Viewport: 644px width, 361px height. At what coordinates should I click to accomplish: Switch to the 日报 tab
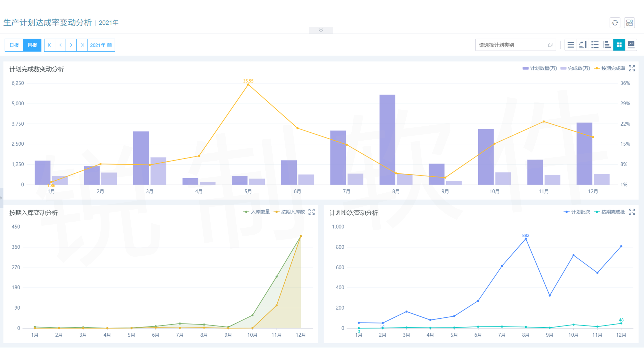[14, 45]
